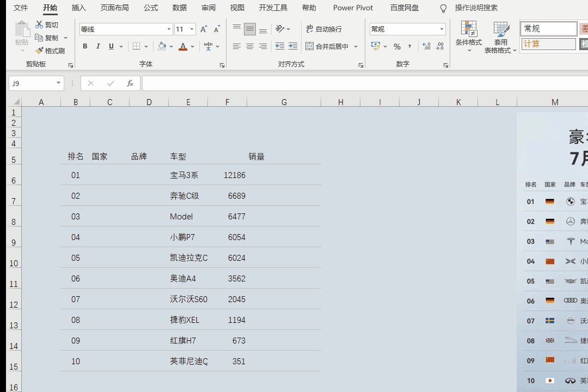Switch to 数据 (Data) tab

(x=180, y=8)
